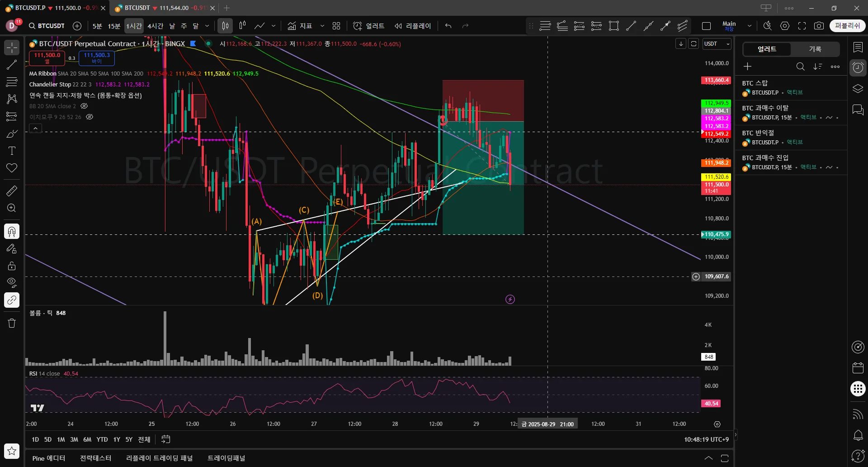The height and width of the screenshot is (467, 868).
Task: Expand the Main layout dropdown
Action: click(x=749, y=26)
